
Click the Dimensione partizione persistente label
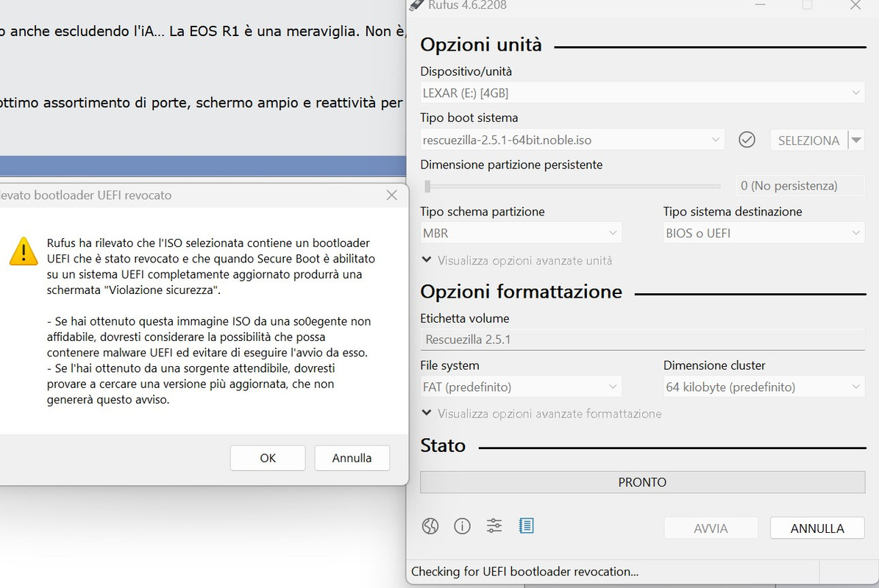pyautogui.click(x=511, y=165)
